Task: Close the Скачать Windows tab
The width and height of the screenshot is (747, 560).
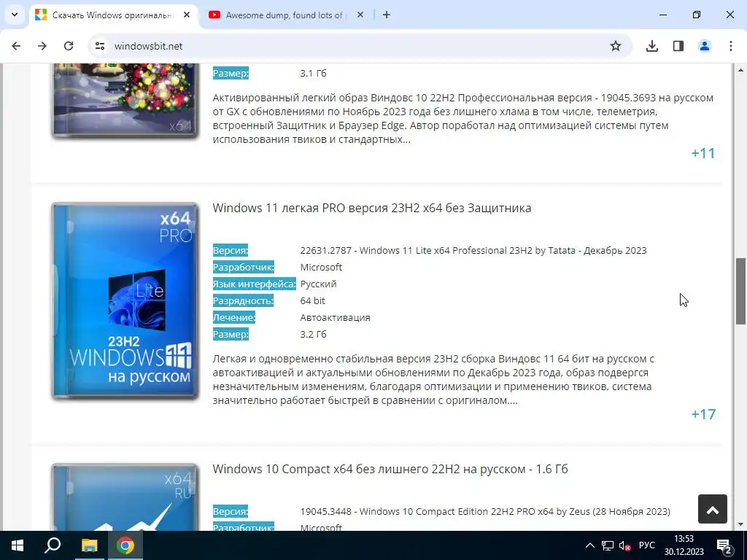Action: point(187,15)
